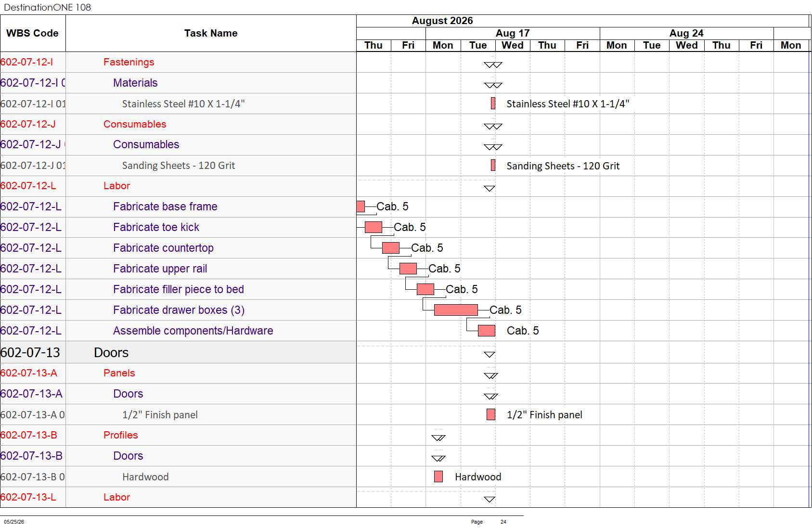
Task: Click the Labor 602-07-12-L summary marker
Action: (x=490, y=189)
